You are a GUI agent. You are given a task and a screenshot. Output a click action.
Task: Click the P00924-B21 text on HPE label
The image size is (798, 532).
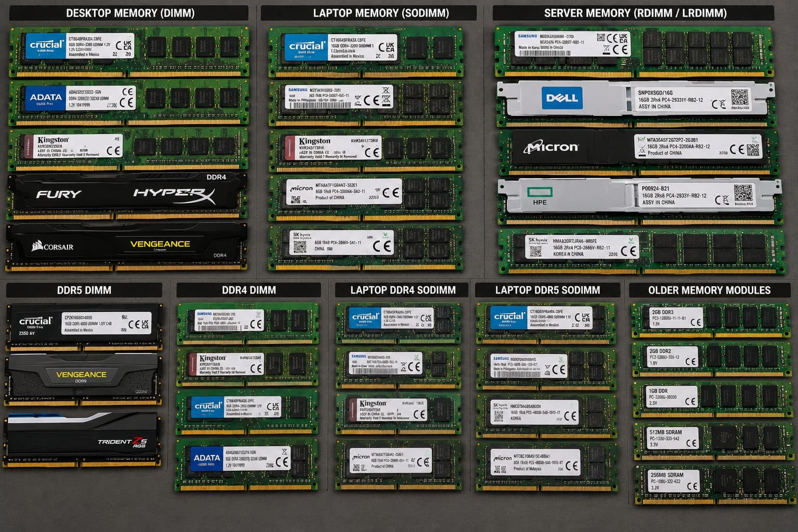tap(656, 189)
